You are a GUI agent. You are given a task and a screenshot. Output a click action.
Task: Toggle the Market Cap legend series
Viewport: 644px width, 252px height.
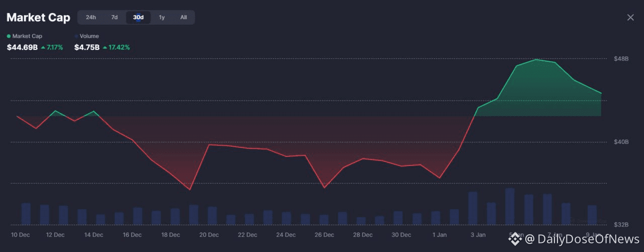25,36
